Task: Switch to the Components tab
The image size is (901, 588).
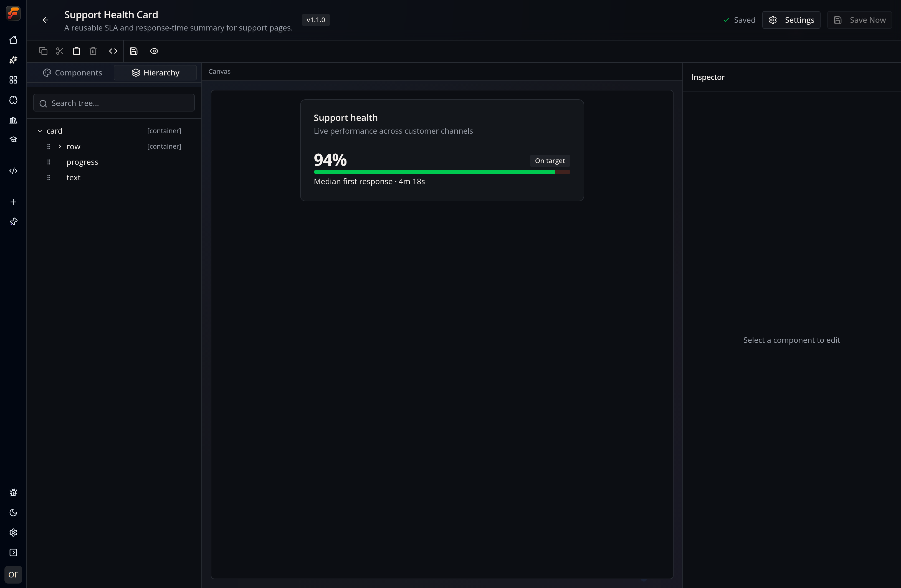Action: pyautogui.click(x=72, y=73)
